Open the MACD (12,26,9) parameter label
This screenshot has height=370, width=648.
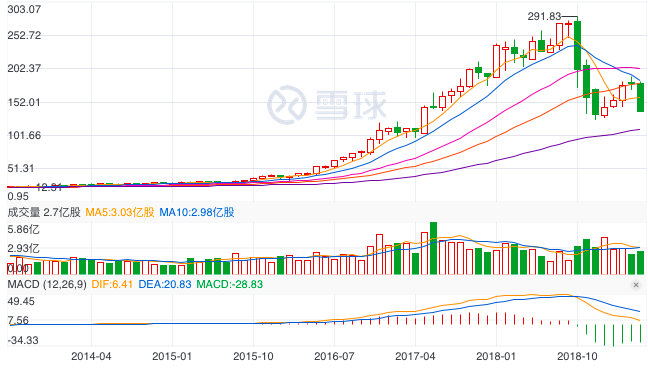tap(47, 284)
